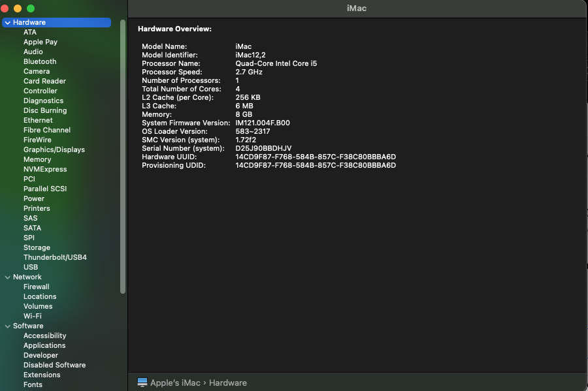Select the ATA item in sidebar
The width and height of the screenshot is (588, 391).
coord(30,32)
